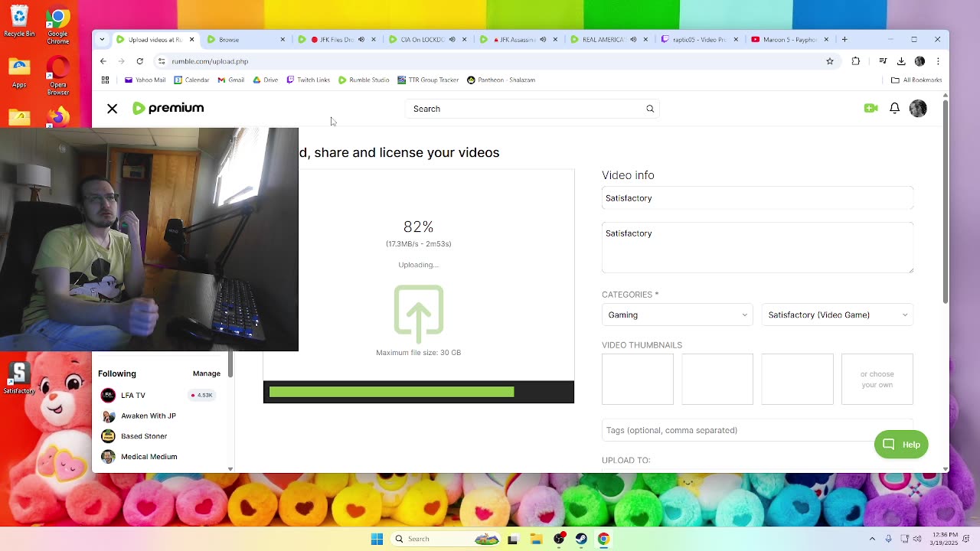Mute the CIA On LOCKDOWN tab audio
Viewport: 980px width, 551px height.
tap(452, 40)
